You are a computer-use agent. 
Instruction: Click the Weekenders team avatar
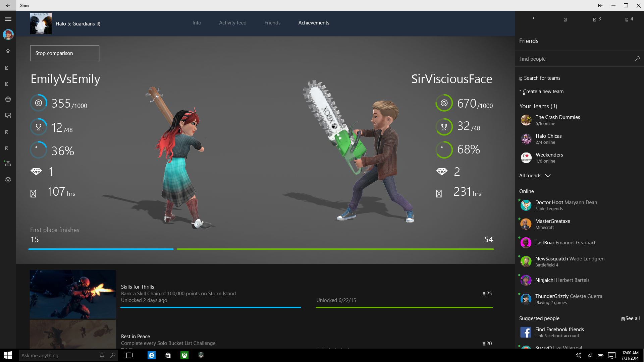526,158
